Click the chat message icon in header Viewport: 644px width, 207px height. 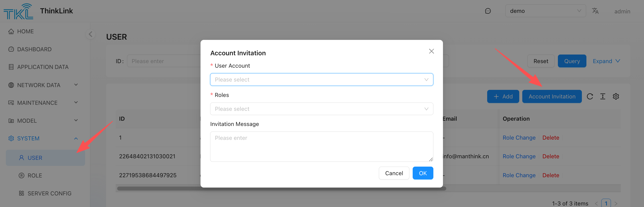(488, 11)
